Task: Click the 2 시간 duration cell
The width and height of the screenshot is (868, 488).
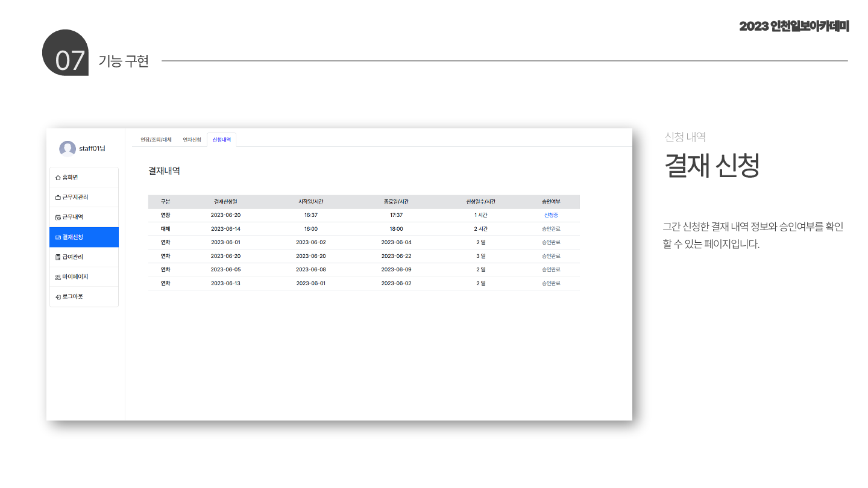Action: [480, 229]
